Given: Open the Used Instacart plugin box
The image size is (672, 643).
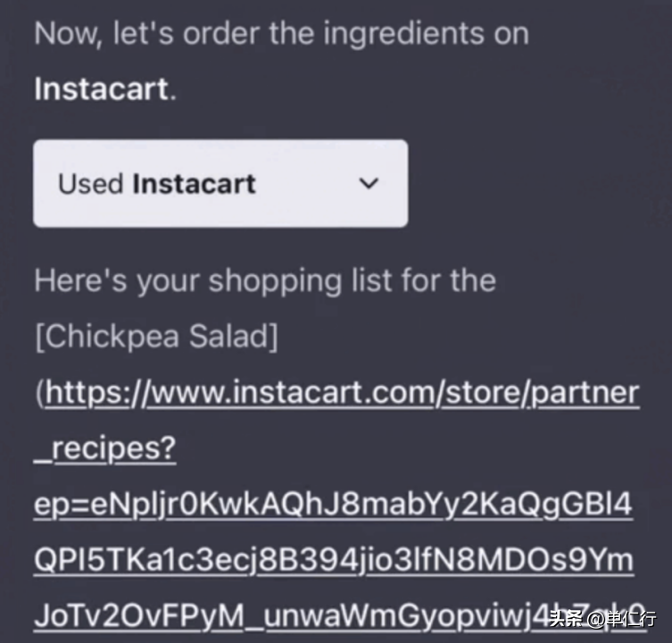Looking at the screenshot, I should tap(220, 183).
